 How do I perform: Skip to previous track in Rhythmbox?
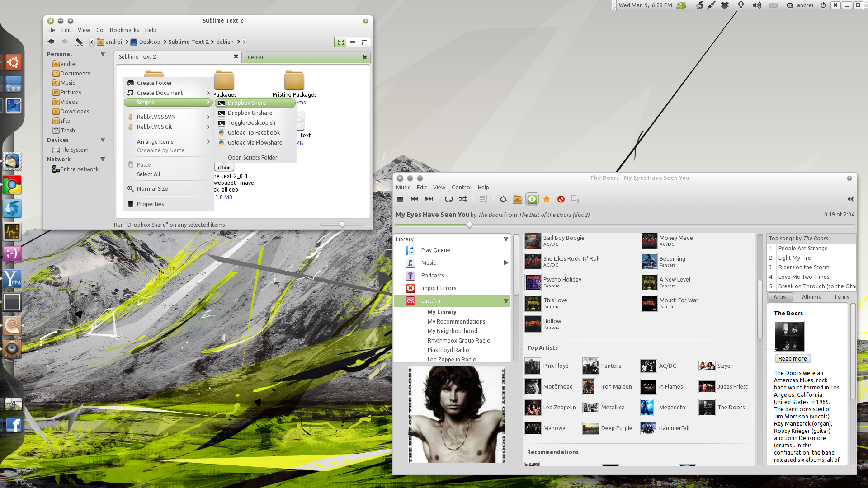(x=415, y=199)
